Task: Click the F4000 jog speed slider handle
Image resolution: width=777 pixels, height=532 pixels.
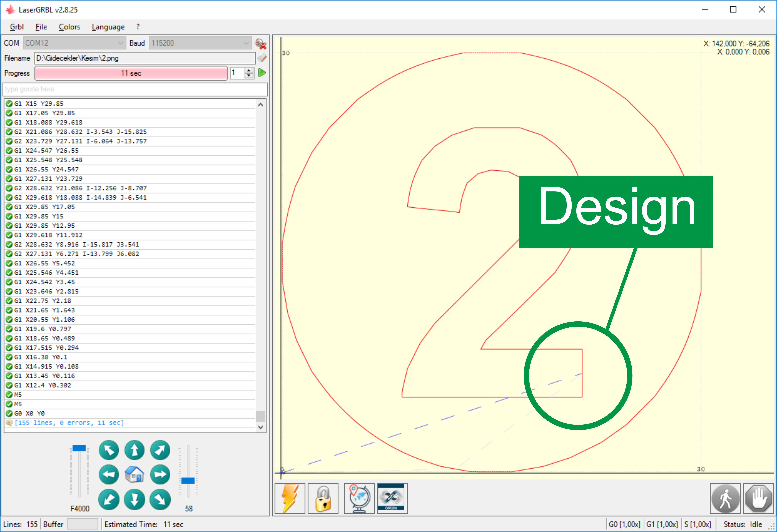Action: coord(79,448)
